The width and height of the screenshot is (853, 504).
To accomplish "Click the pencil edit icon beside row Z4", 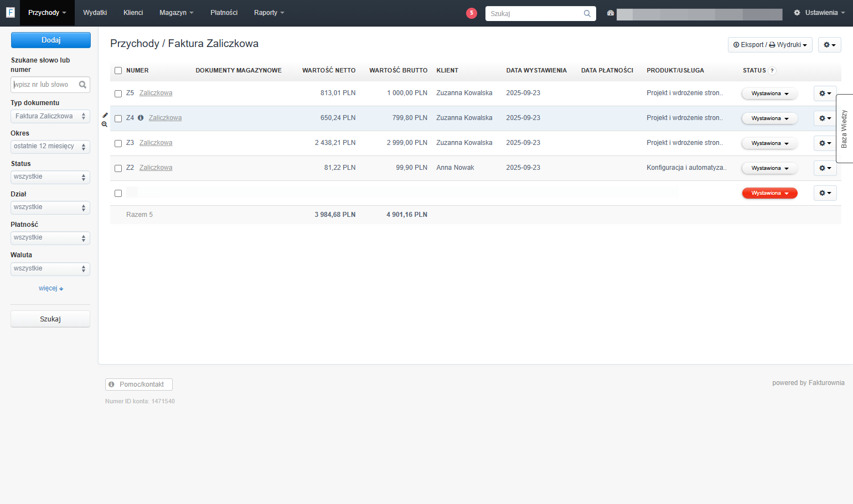I will (105, 115).
